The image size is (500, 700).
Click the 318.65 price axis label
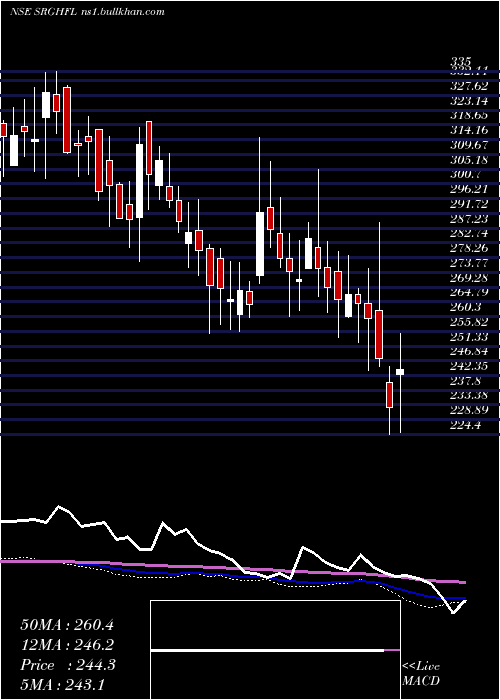point(469,115)
